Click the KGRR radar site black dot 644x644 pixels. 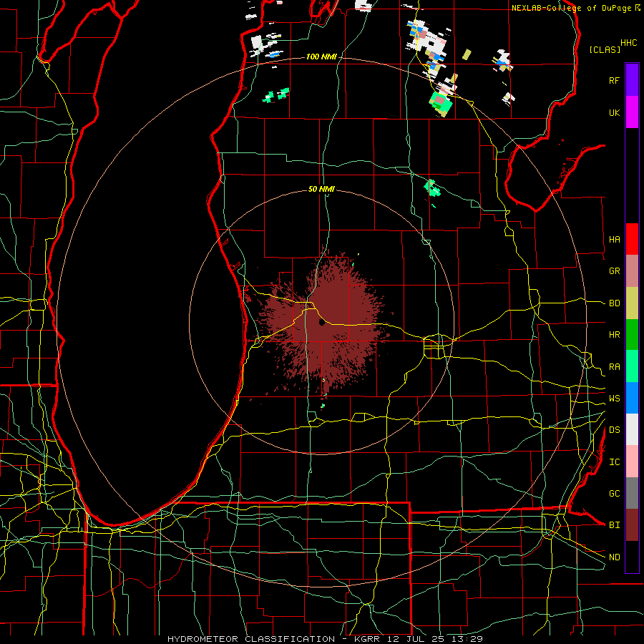coord(321,323)
